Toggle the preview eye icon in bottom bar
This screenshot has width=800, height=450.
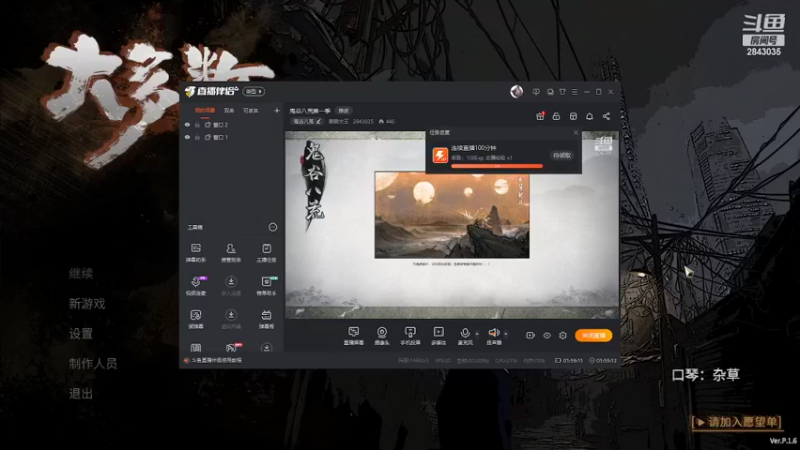click(x=546, y=335)
